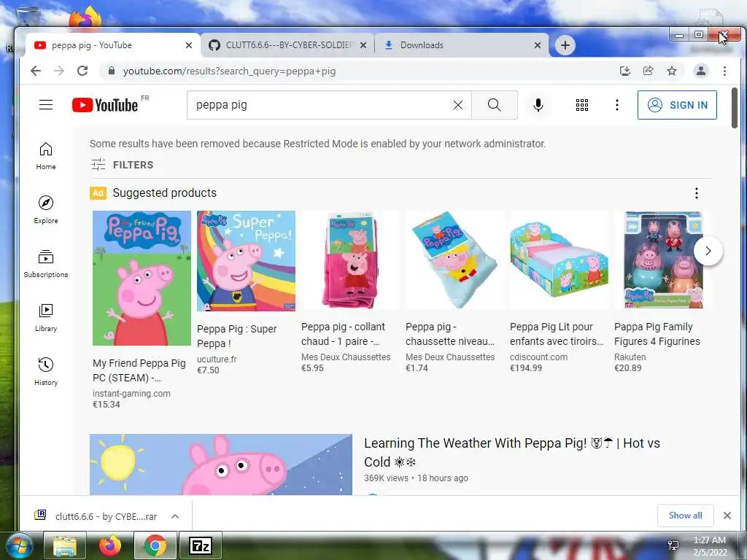Show next suggested products with arrow

click(x=708, y=251)
